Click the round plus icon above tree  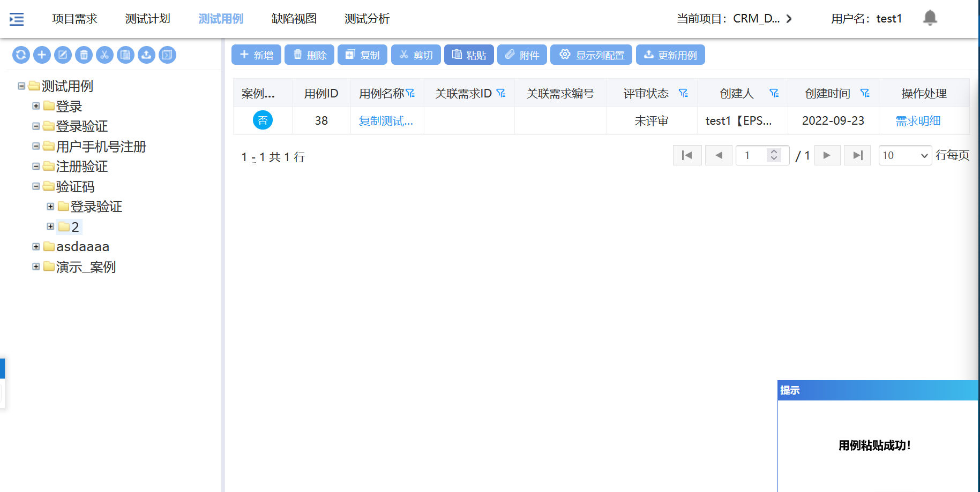click(x=42, y=55)
